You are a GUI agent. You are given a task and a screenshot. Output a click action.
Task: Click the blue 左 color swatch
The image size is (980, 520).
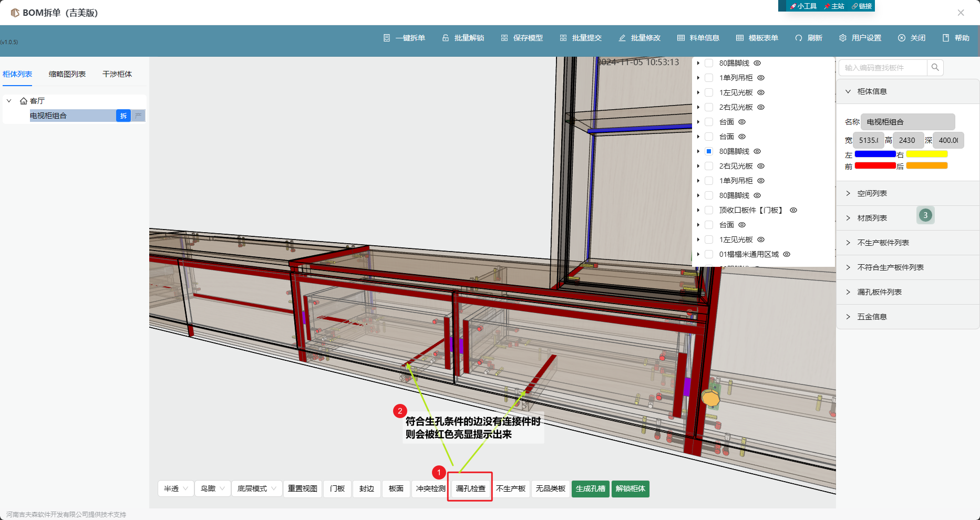coord(875,154)
